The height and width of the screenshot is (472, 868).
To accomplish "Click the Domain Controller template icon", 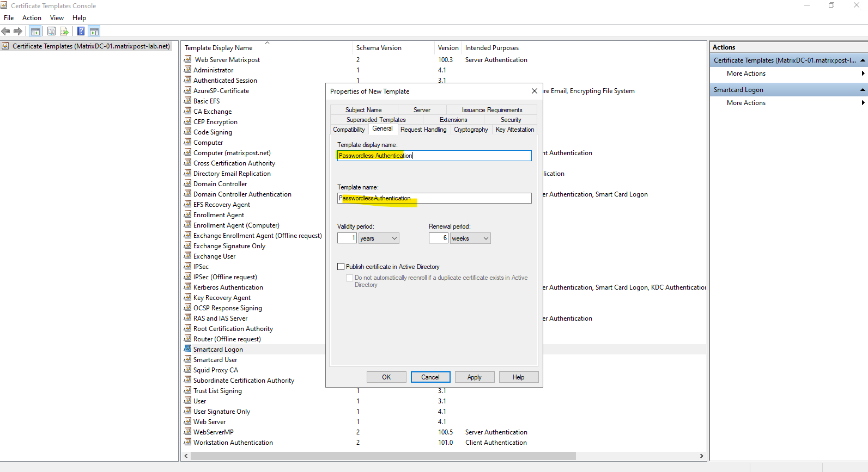I will point(188,183).
